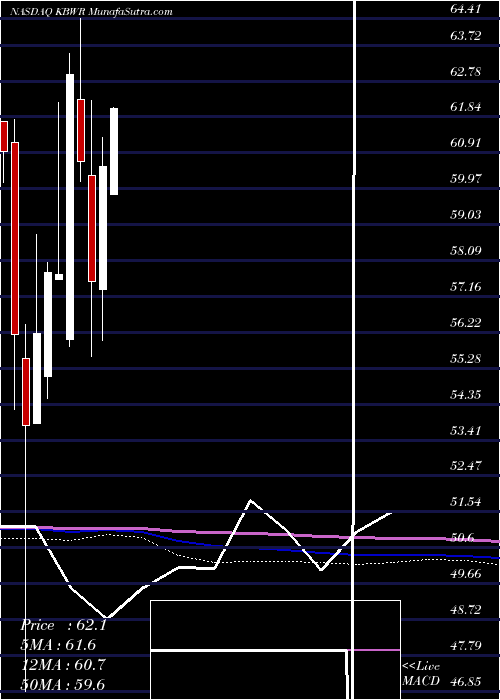Click the 51.54 price axis label
This screenshot has height=700, width=500.
pyautogui.click(x=466, y=503)
